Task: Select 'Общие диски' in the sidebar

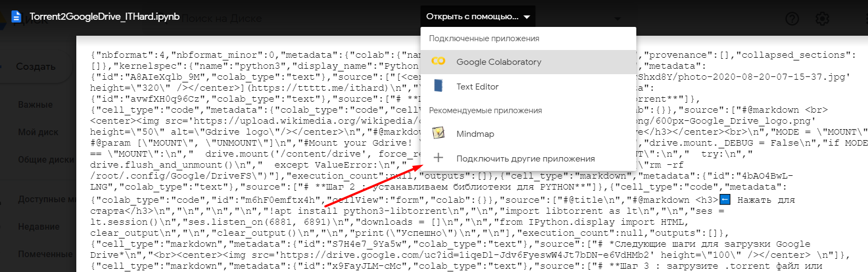Action: pos(46,159)
